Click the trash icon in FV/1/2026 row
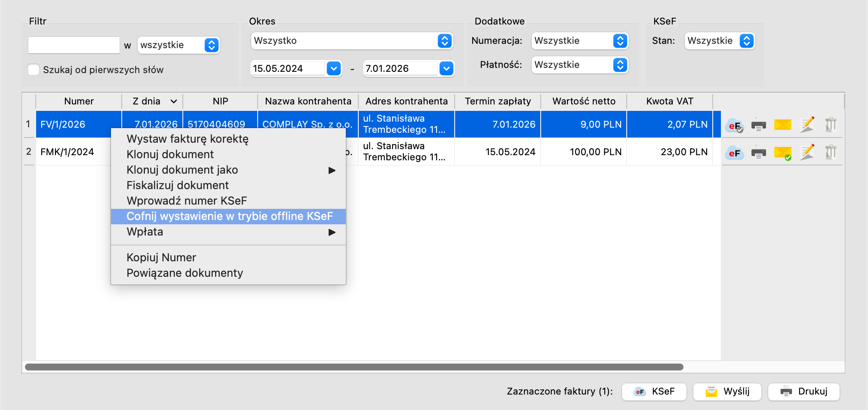The image size is (868, 410). coord(831,125)
